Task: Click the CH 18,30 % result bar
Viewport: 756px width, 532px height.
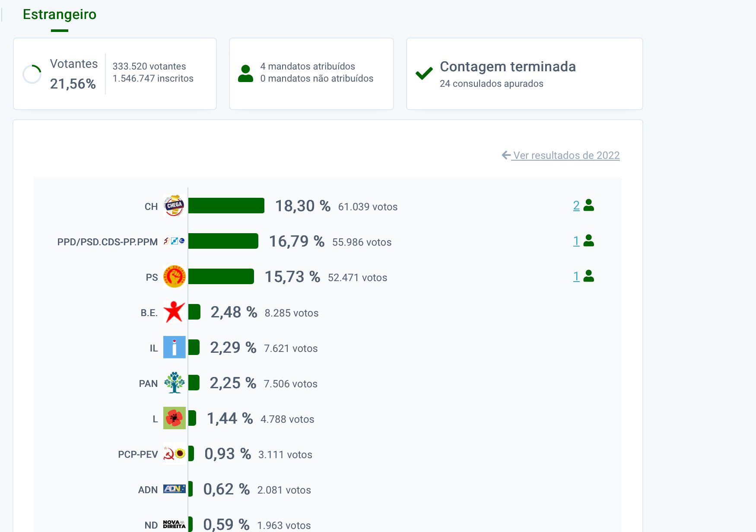Action: coord(226,206)
